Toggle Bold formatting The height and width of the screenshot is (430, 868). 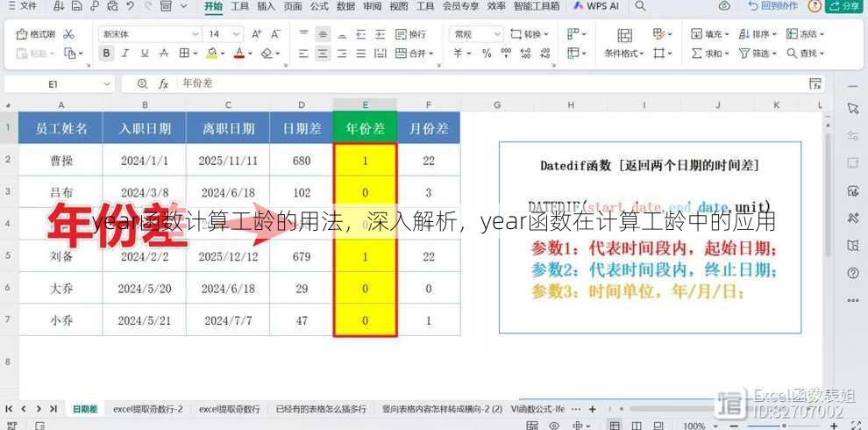pyautogui.click(x=106, y=54)
